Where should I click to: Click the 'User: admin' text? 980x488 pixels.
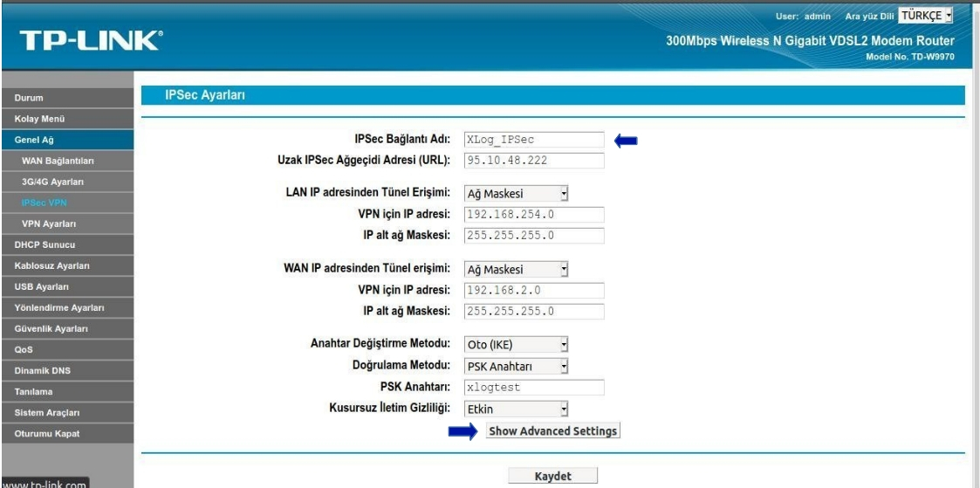[x=803, y=17]
